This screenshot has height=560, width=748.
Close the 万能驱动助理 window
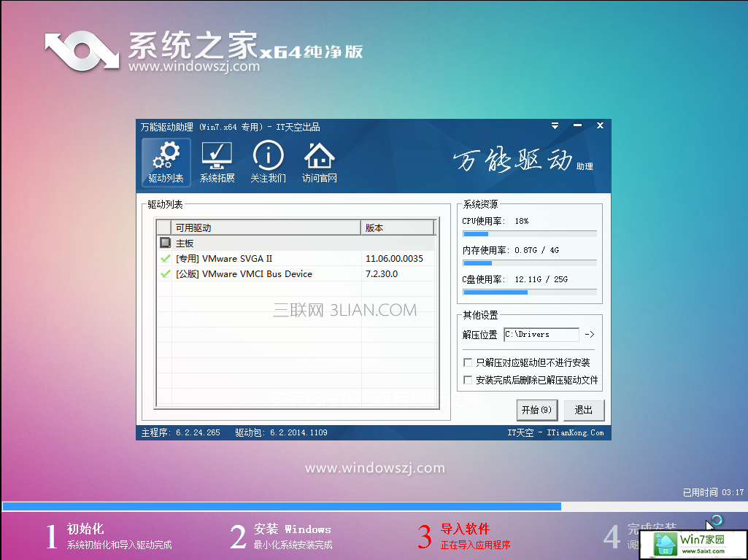click(x=600, y=125)
